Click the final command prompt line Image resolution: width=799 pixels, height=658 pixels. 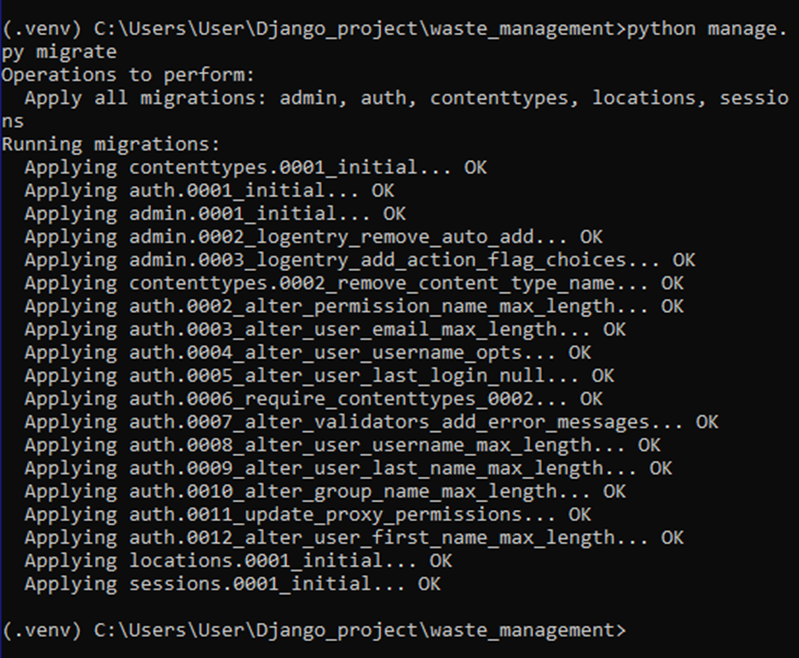pos(313,630)
